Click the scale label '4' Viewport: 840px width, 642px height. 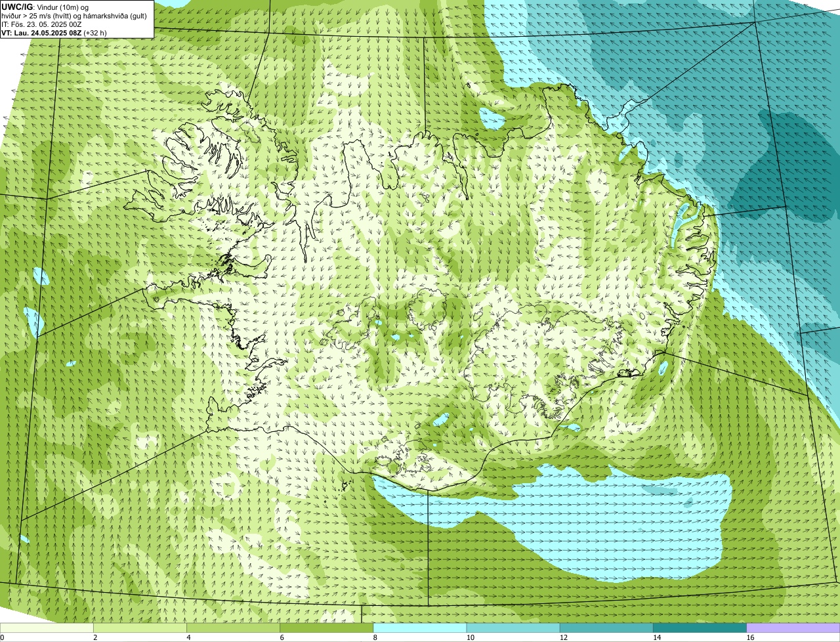(188, 637)
